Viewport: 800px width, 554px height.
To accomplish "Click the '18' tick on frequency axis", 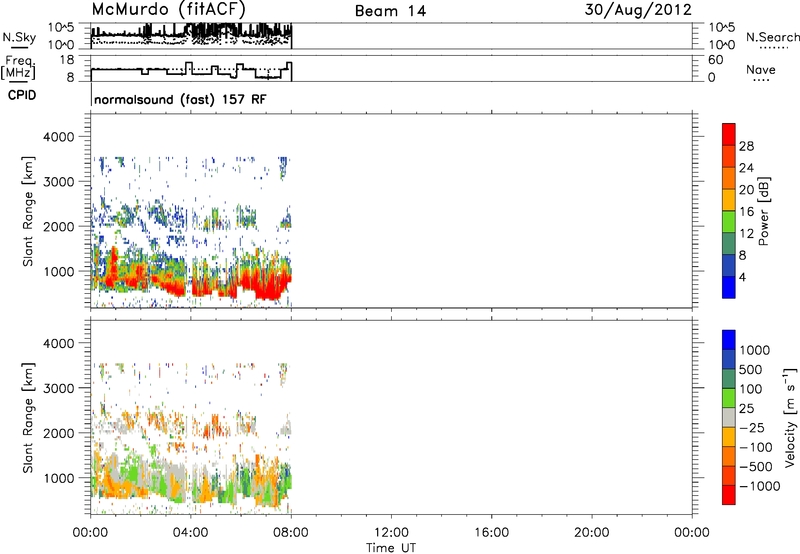I will pos(68,60).
